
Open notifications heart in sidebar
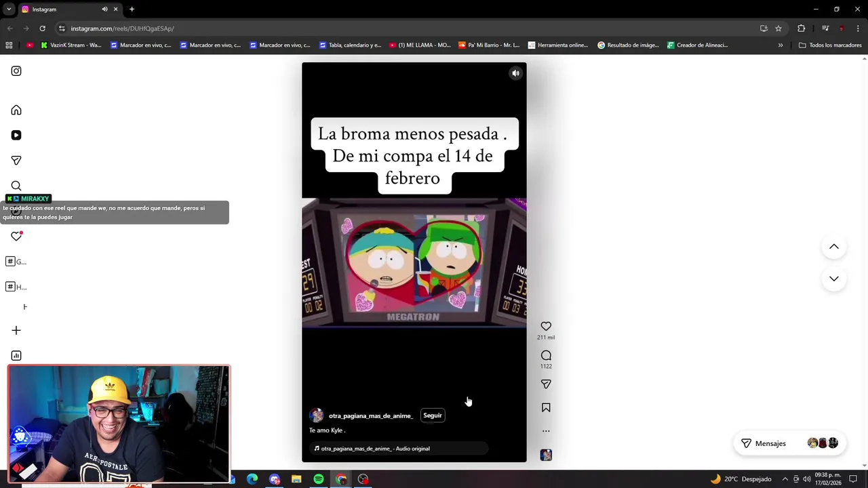(x=16, y=236)
